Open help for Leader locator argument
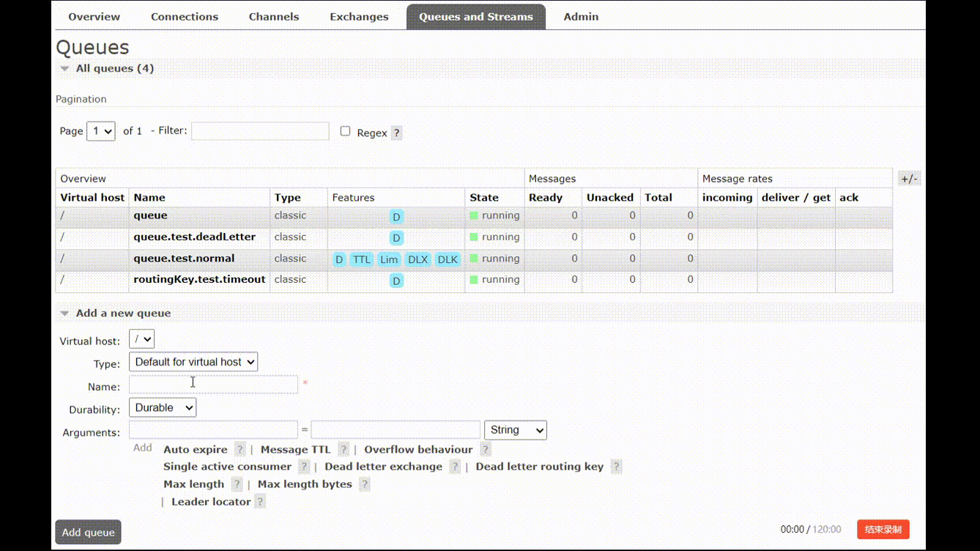The width and height of the screenshot is (980, 551). tap(260, 502)
